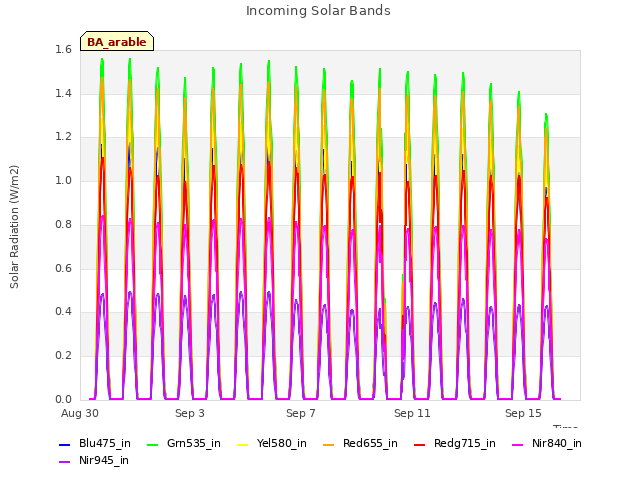Click the 0.8 y-axis tick label
640x480 pixels.
63,224
